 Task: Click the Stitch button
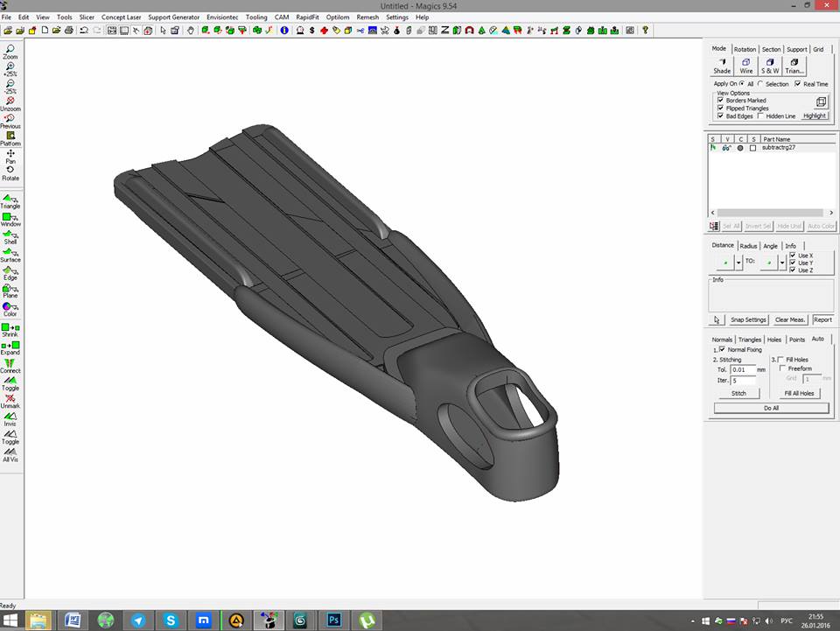click(738, 393)
